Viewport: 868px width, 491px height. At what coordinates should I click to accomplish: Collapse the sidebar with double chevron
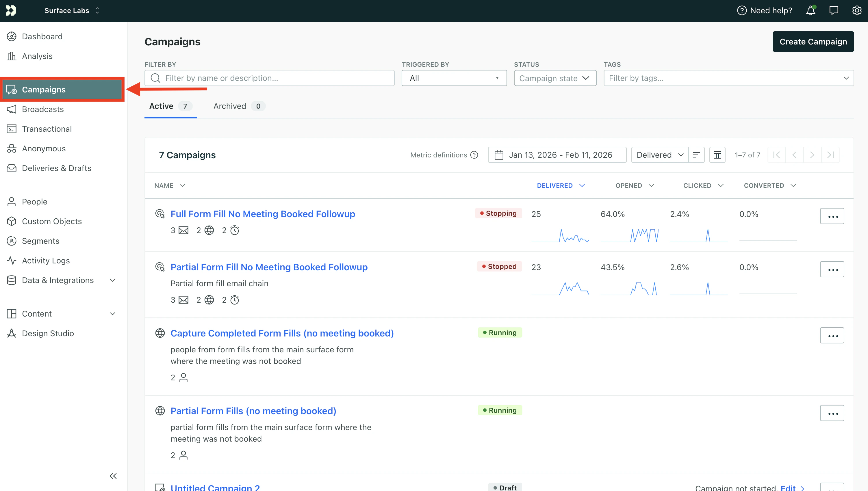tap(113, 476)
